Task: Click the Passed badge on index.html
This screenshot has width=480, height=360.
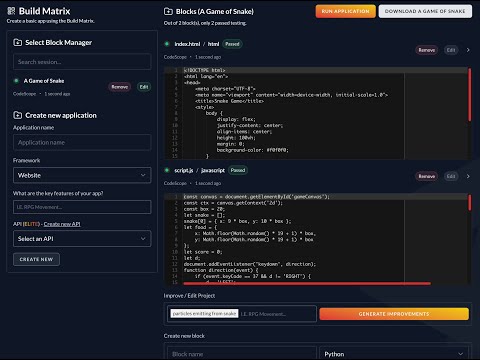Action: [x=232, y=44]
